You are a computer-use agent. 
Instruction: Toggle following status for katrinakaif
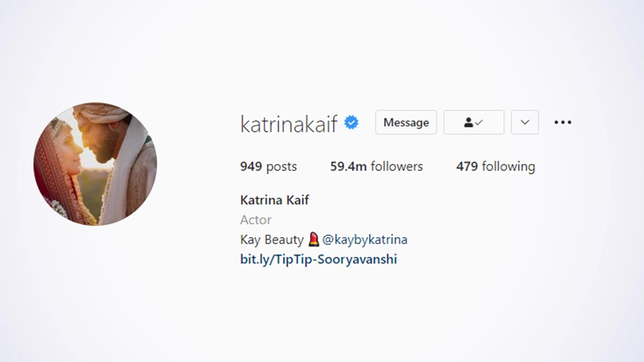click(x=474, y=122)
